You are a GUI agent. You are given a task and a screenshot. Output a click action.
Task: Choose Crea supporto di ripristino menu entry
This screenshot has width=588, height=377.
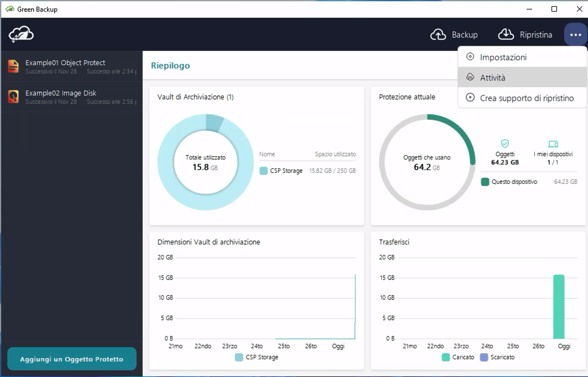pyautogui.click(x=526, y=98)
